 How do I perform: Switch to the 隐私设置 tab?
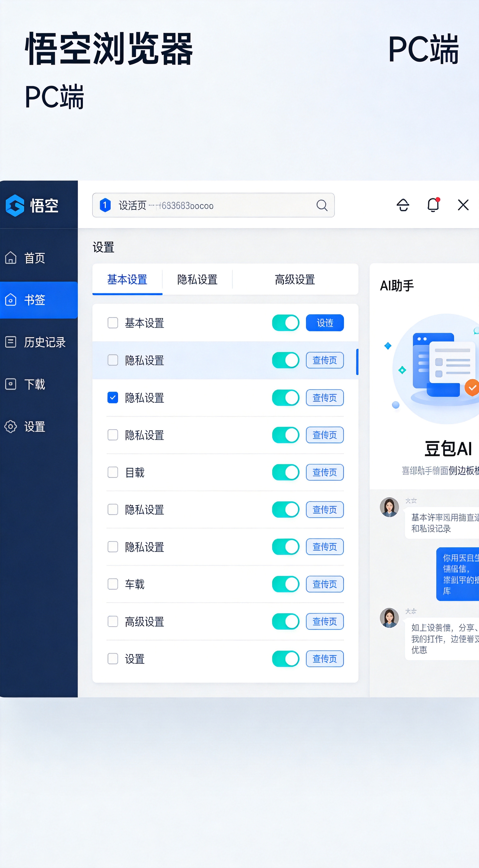[197, 279]
